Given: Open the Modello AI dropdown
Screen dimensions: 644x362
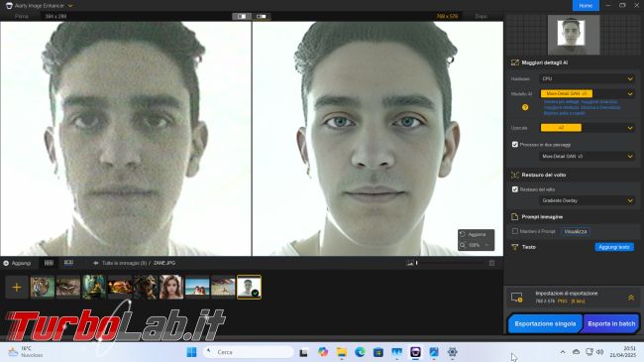Looking at the screenshot, I should coord(588,94).
